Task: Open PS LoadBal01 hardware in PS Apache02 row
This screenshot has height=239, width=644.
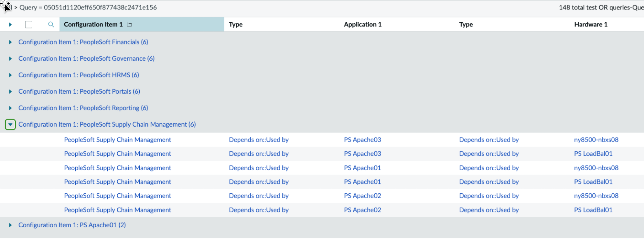Action: (x=593, y=210)
